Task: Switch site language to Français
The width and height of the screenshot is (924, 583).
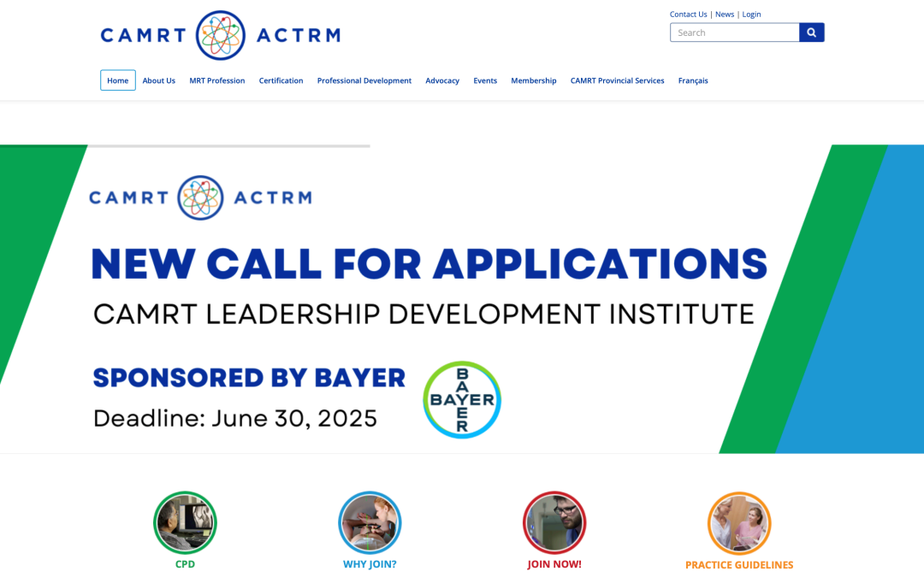Action: coord(693,80)
